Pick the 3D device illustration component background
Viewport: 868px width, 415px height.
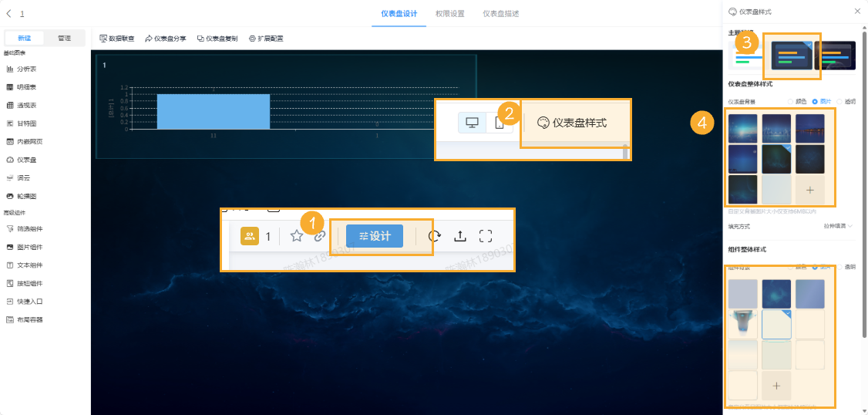(743, 324)
